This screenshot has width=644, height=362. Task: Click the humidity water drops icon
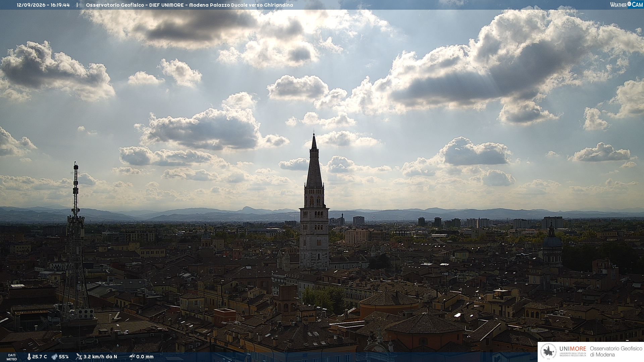point(54,357)
